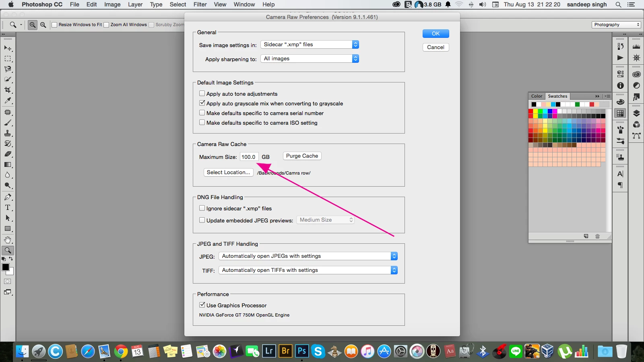644x362 pixels.
Task: Open the Paragraph panel icon
Action: tap(620, 185)
